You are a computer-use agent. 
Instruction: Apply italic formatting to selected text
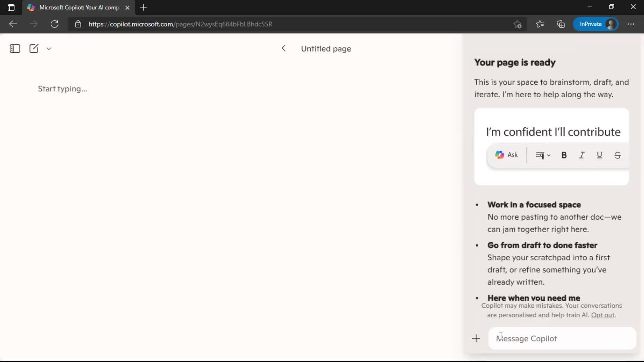coord(582,155)
